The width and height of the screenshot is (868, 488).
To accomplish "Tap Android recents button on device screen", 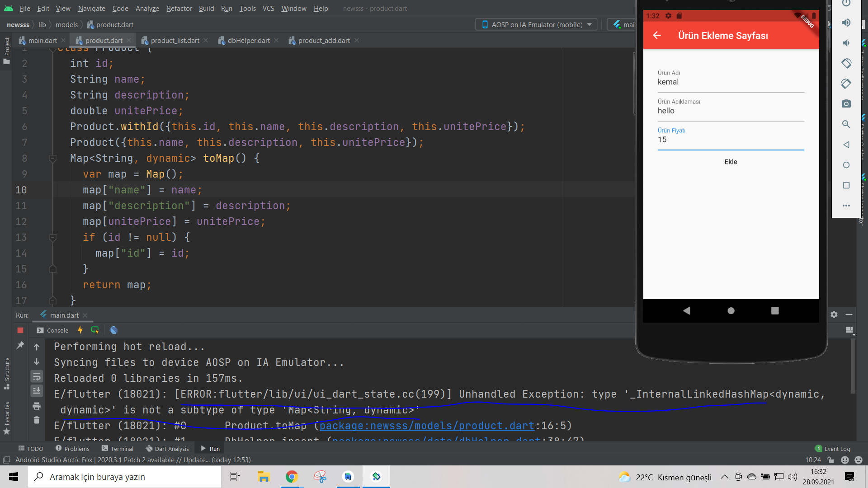I will pyautogui.click(x=775, y=310).
